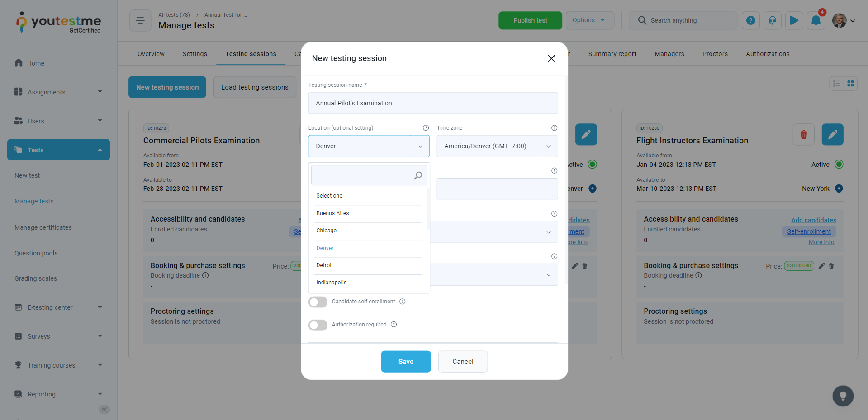Image resolution: width=868 pixels, height=420 pixels.
Task: Open the Proctors tab
Action: click(715, 54)
